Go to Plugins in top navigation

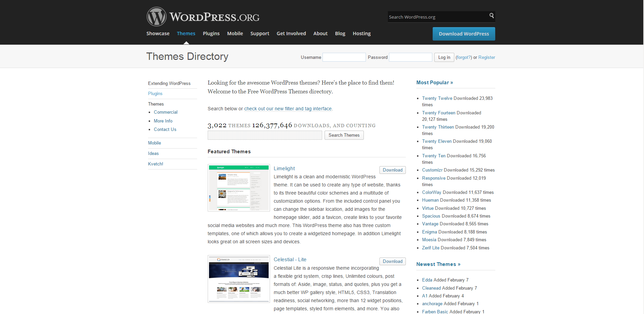pos(211,33)
